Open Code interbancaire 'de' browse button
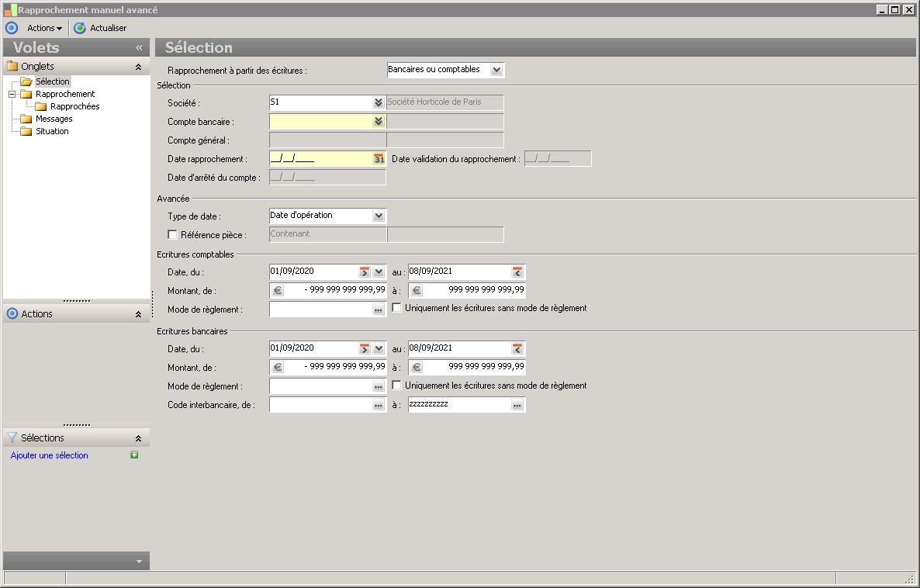The width and height of the screenshot is (920, 588). (x=378, y=405)
